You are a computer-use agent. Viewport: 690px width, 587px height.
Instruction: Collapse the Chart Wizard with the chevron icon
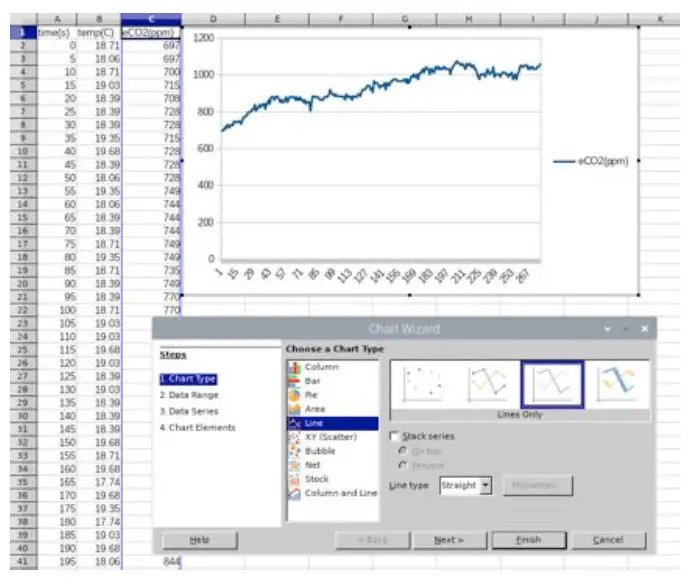point(607,329)
